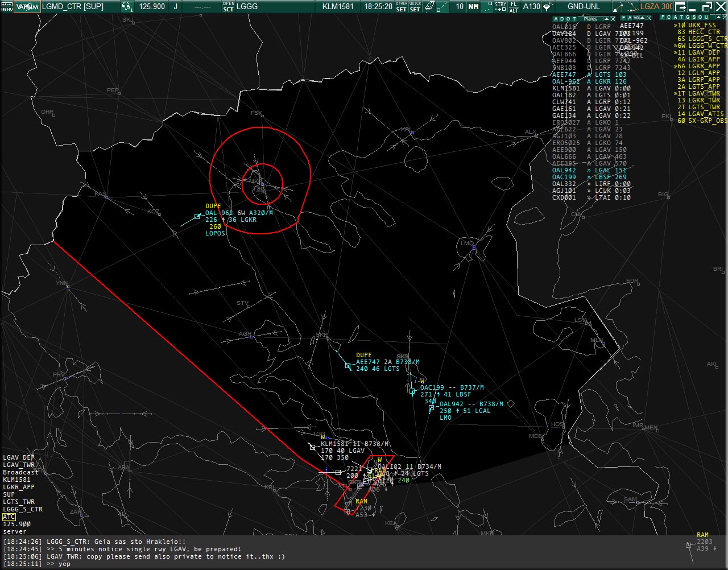Click the OPEN SCT sector file button
Viewport: 728px width, 570px height.
[228, 7]
